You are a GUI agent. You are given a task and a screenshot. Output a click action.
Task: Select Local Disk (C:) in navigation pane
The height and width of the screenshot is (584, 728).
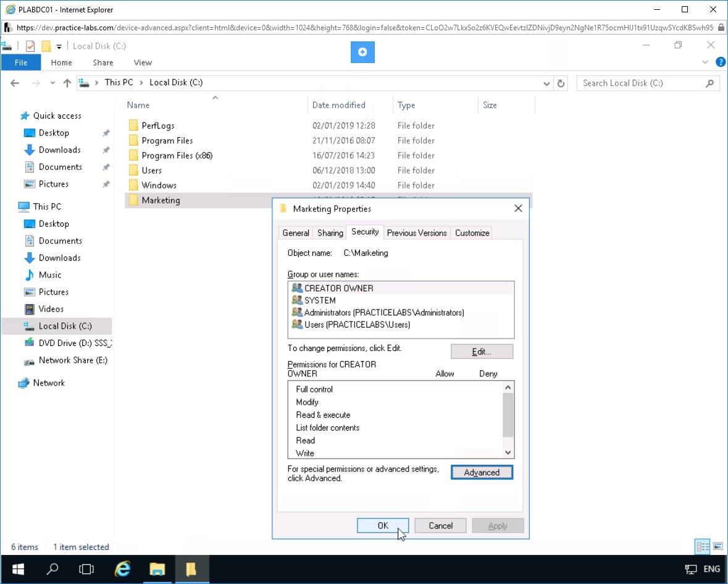(65, 326)
